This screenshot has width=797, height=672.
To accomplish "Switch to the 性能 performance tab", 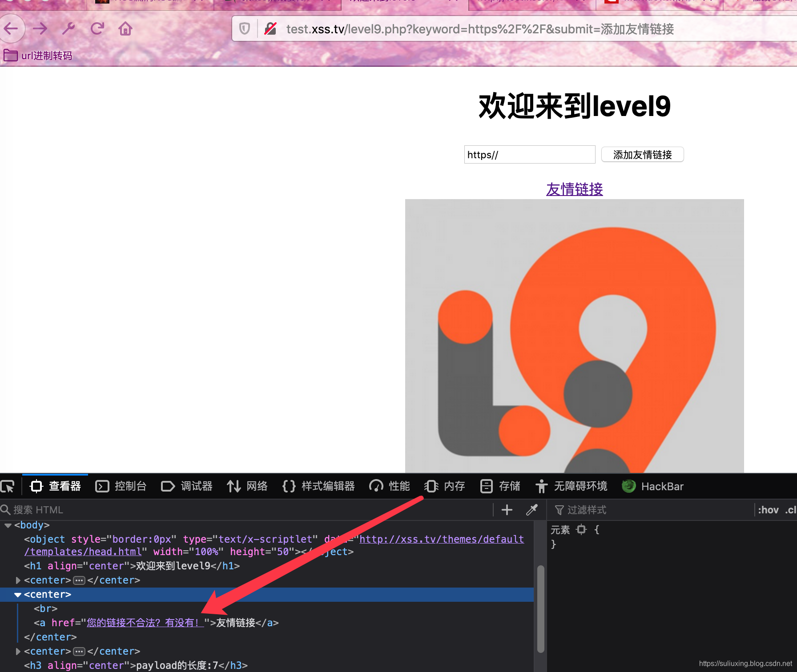I will [390, 486].
